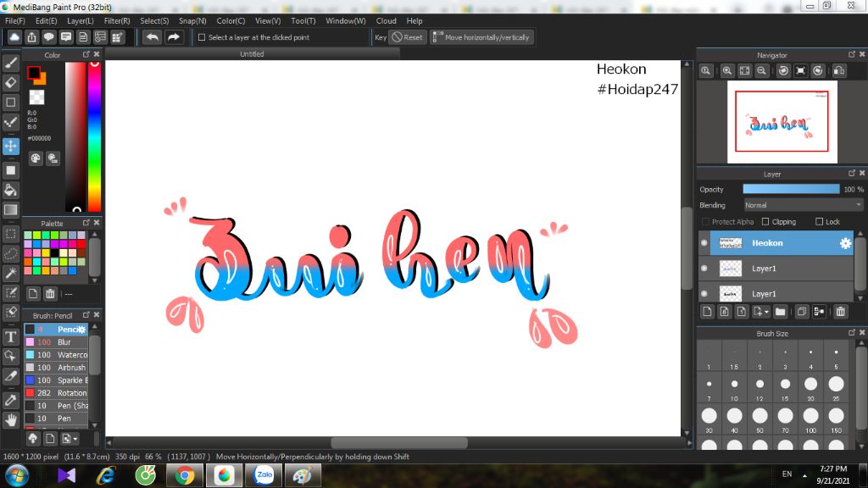868x488 pixels.
Task: Open Chrome from the taskbar
Action: pyautogui.click(x=185, y=475)
